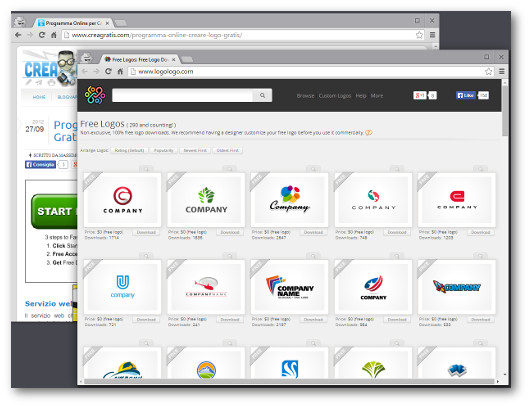Download the teal and red swirl Company logo
This screenshot has height=407, width=530.
(397, 233)
